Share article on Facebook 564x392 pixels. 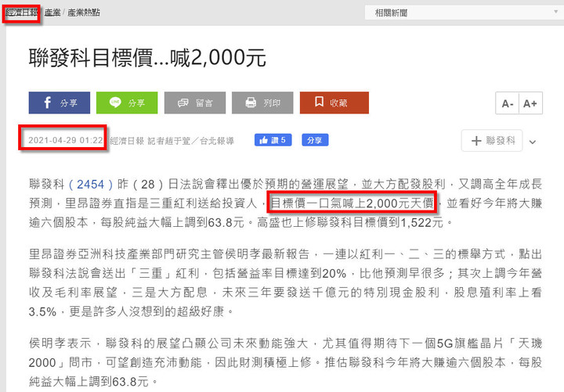pos(60,102)
